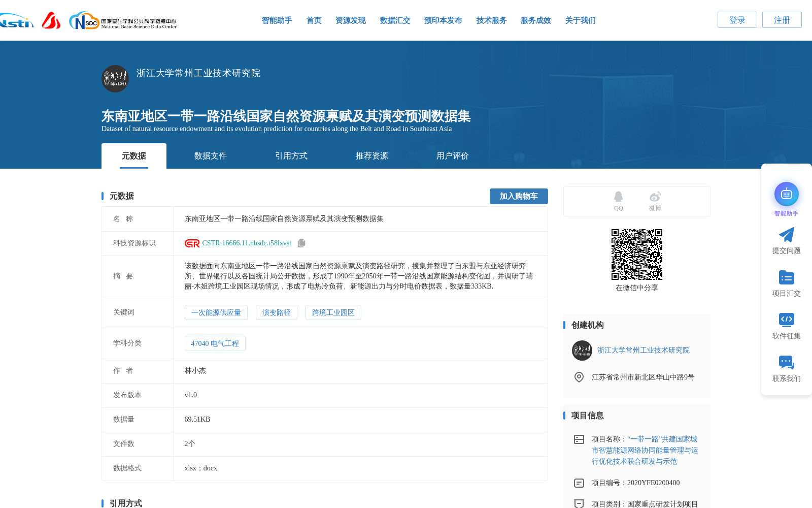Click the version value v1.0
The width and height of the screenshot is (812, 508).
tap(191, 395)
